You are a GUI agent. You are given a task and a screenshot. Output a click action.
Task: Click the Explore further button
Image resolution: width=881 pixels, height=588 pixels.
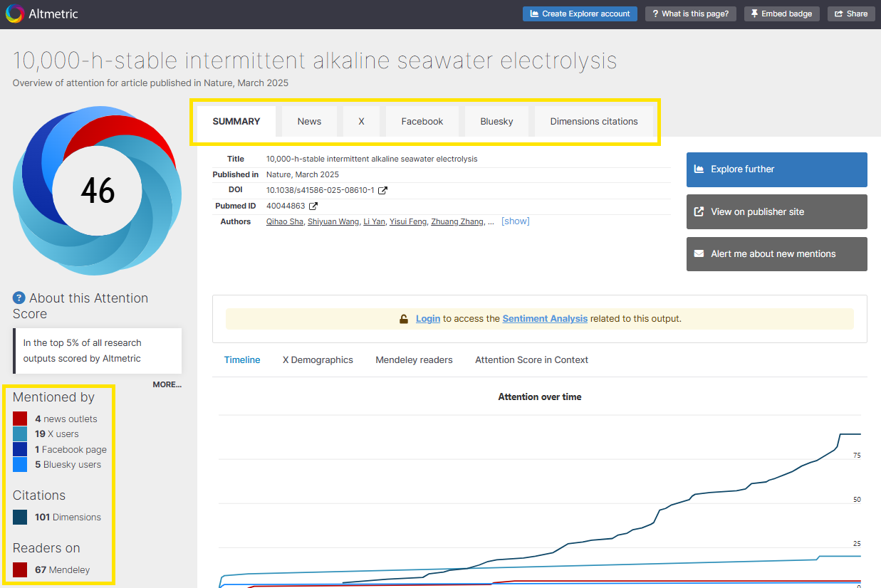pos(776,169)
